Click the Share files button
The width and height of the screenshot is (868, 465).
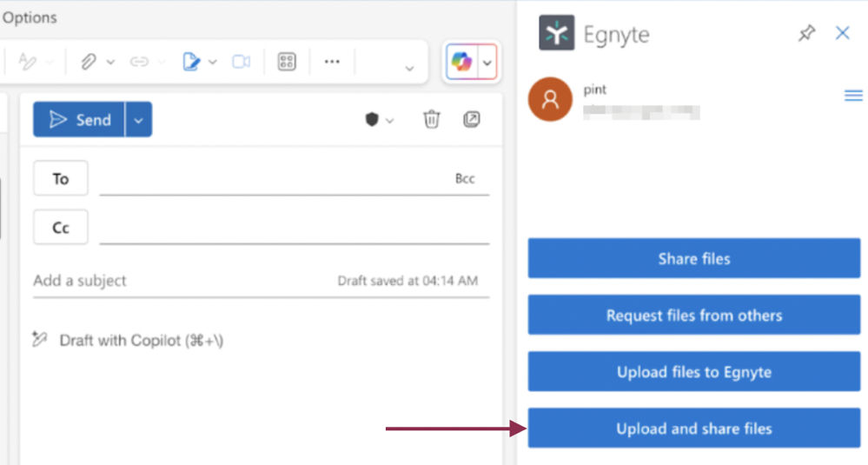tap(694, 258)
